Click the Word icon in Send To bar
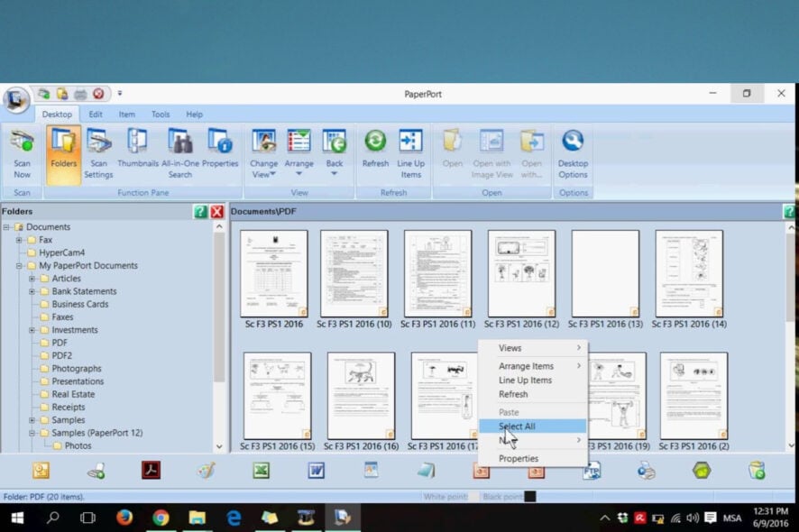799x532 pixels. click(316, 470)
